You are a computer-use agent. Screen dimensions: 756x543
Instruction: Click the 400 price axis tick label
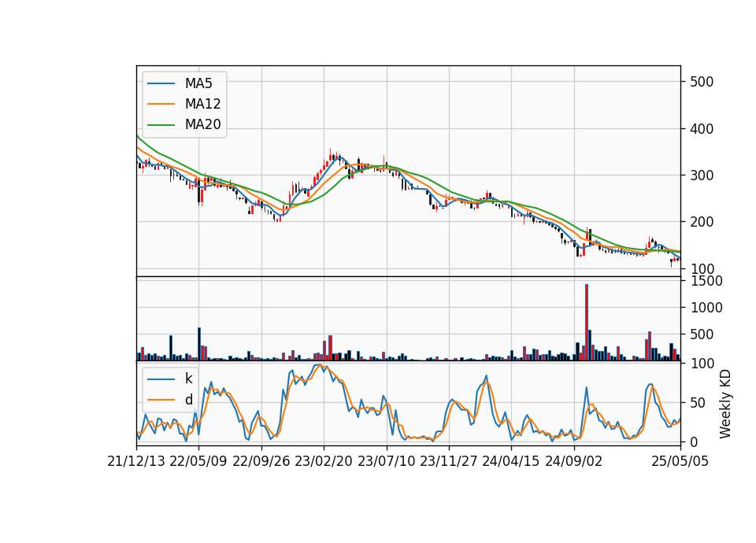702,129
